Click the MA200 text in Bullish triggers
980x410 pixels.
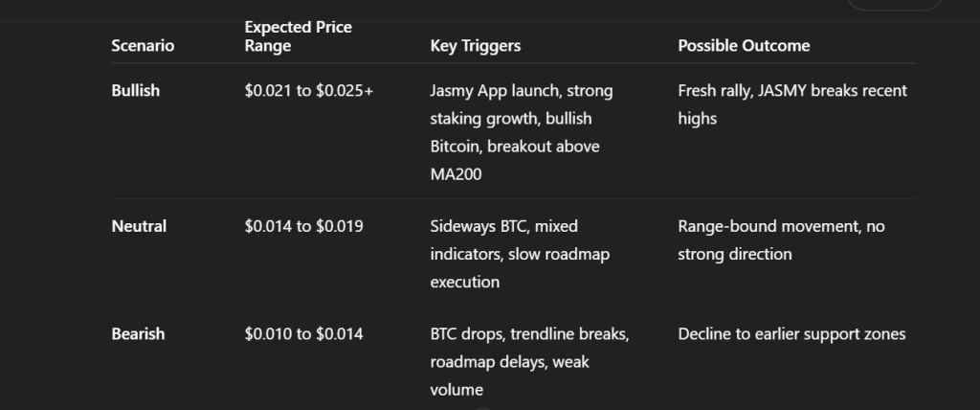click(456, 174)
